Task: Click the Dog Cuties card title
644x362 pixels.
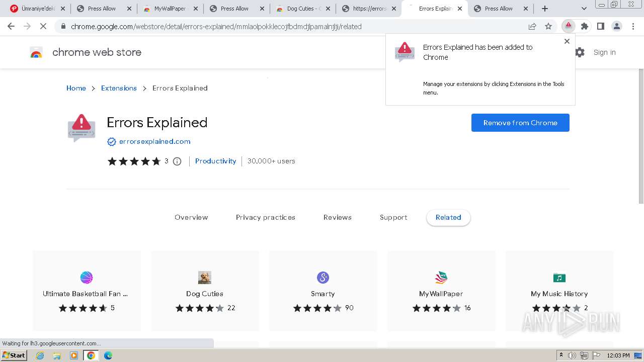Action: pos(205,294)
